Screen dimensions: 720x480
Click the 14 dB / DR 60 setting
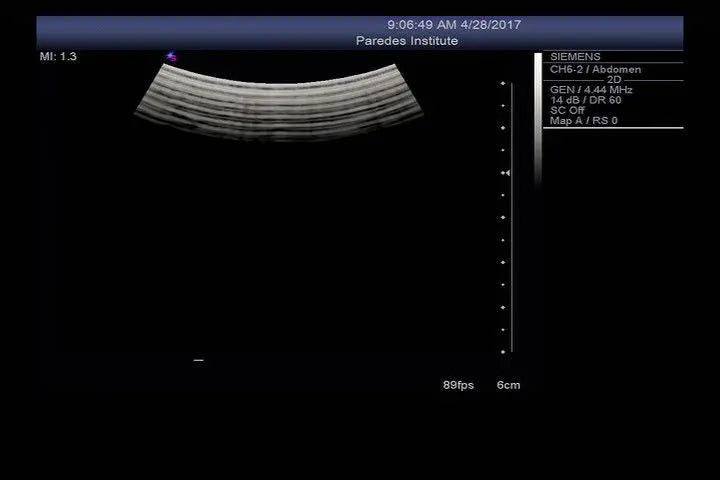point(585,100)
